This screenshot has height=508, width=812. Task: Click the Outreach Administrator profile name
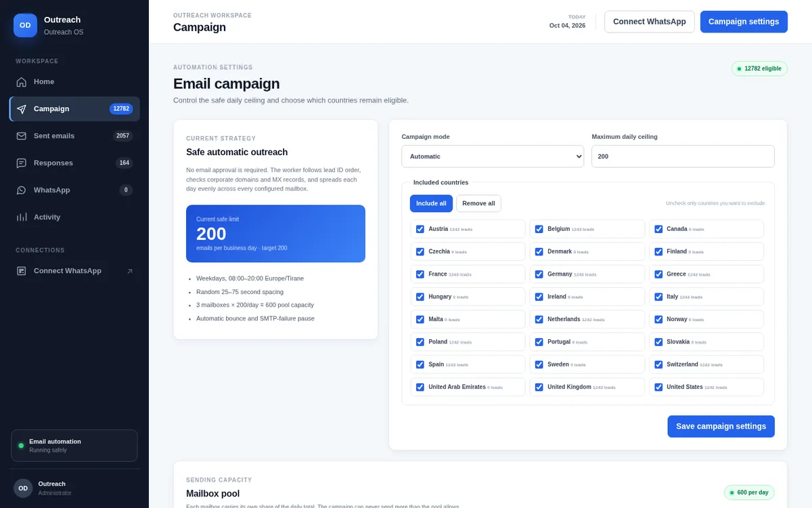tap(52, 484)
